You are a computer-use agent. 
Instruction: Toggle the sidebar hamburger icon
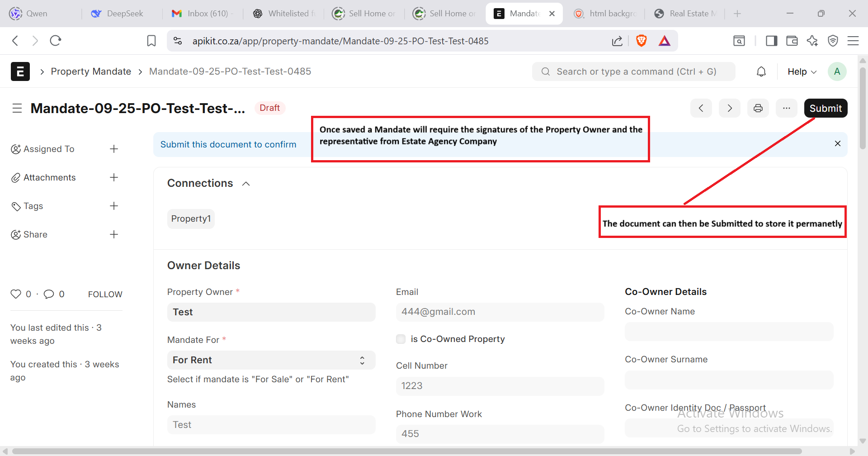(17, 108)
